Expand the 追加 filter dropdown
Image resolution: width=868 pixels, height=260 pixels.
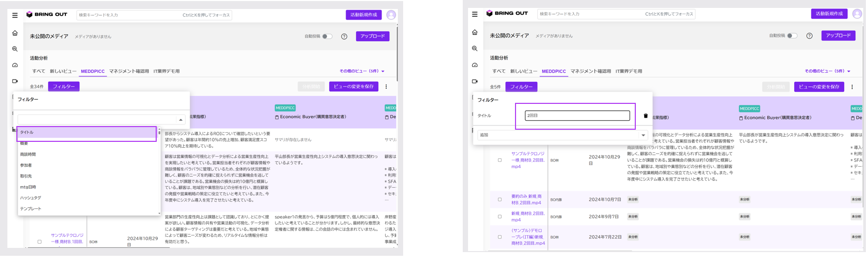point(643,136)
